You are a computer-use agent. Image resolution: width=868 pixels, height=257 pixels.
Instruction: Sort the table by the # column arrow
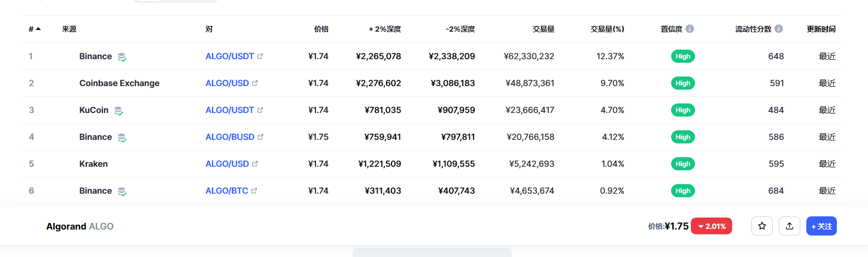(38, 29)
